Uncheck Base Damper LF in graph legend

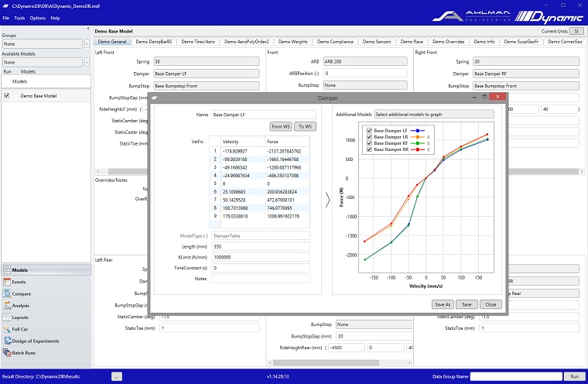click(x=370, y=130)
